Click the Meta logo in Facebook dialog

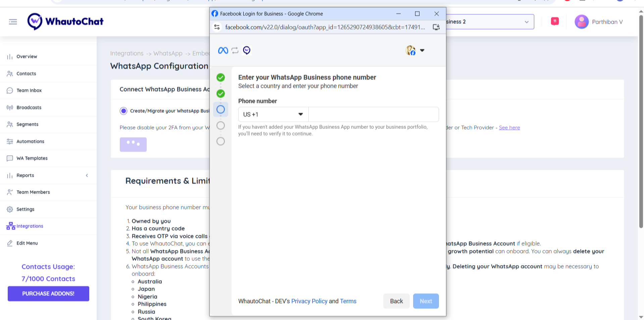coord(223,50)
